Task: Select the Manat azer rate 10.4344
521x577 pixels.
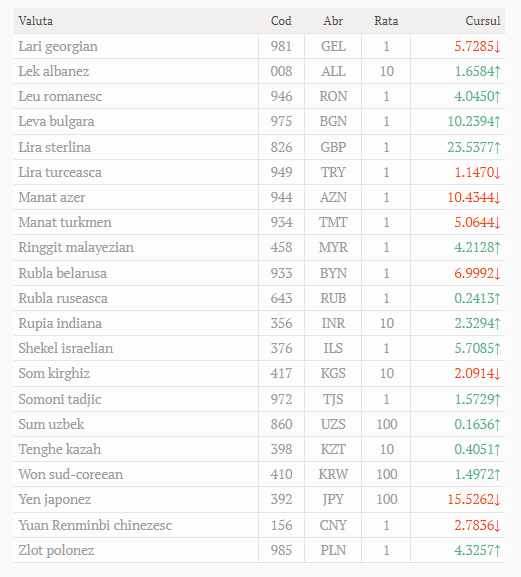Action: coord(471,198)
